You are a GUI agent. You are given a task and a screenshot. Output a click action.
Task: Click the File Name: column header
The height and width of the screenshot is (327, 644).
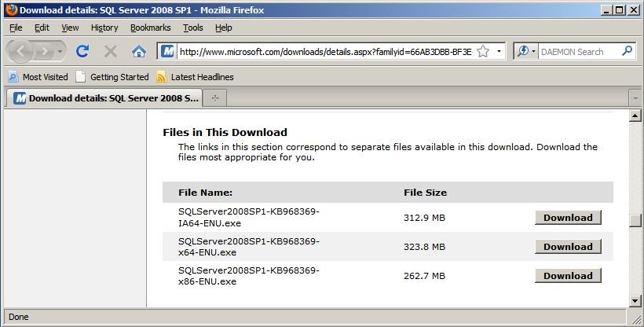[205, 193]
